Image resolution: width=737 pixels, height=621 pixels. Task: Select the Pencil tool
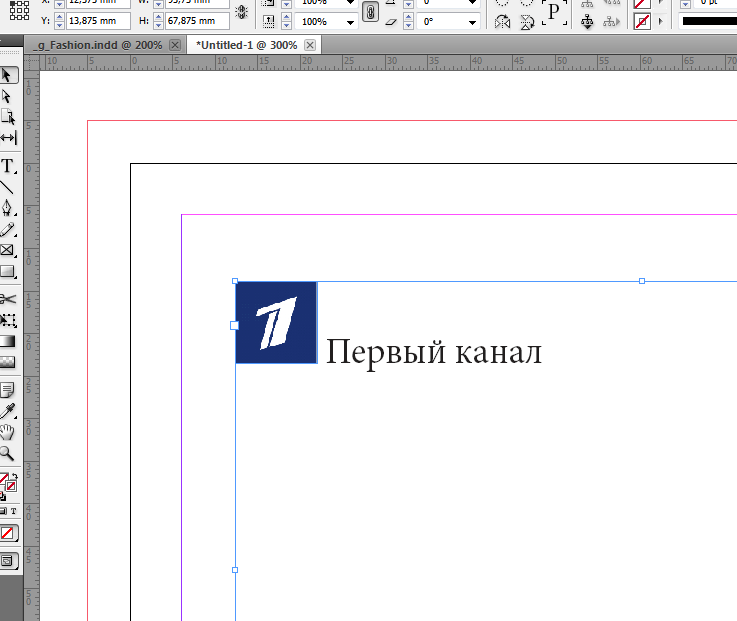(8, 229)
